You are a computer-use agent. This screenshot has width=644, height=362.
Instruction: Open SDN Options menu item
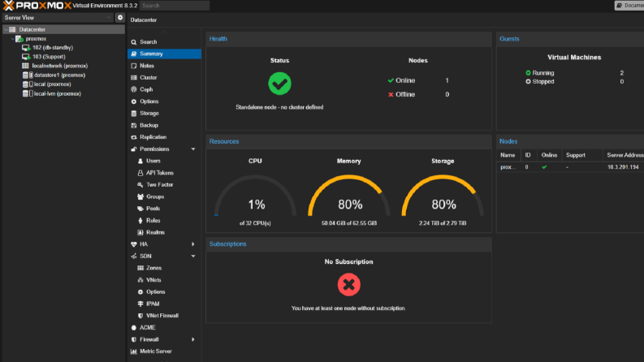[x=164, y=292]
